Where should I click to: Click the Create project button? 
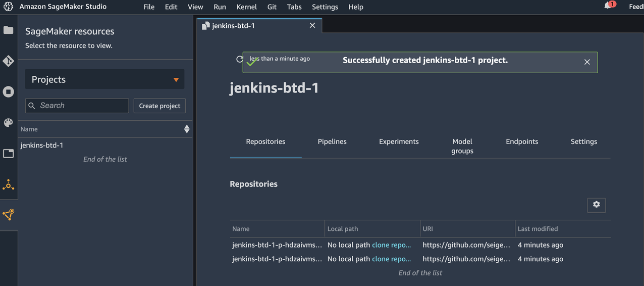click(159, 106)
